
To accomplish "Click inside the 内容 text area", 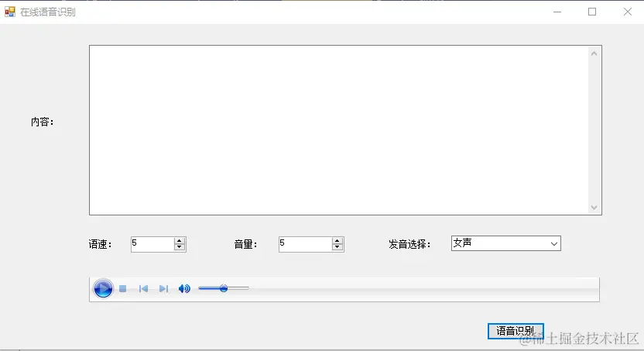I will (x=339, y=130).
